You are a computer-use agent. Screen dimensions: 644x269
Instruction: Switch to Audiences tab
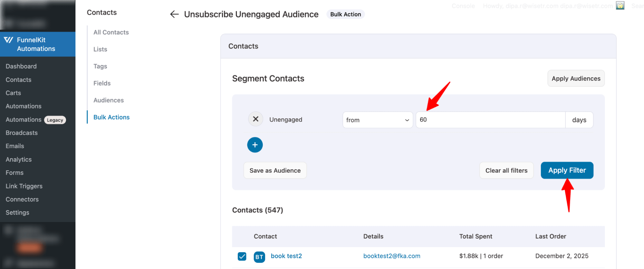(x=109, y=100)
